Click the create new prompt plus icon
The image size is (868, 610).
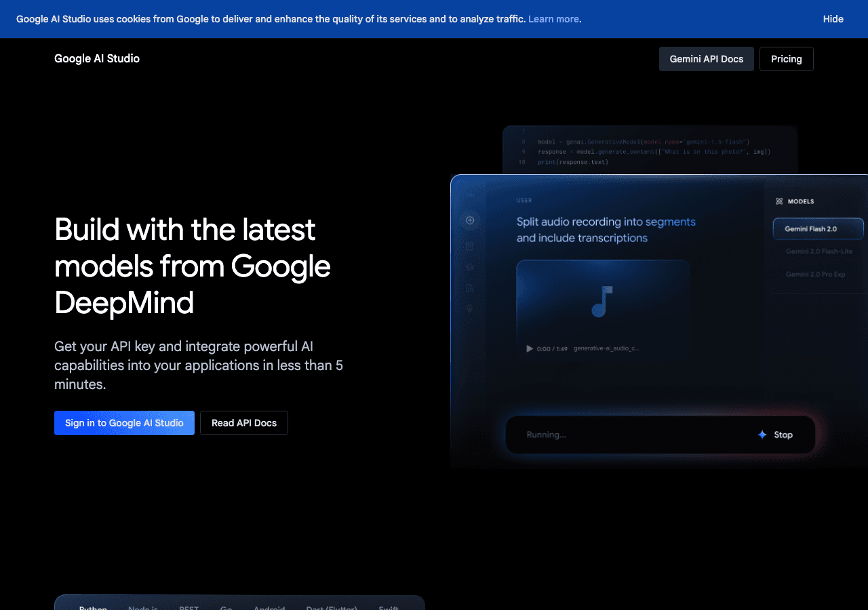470,220
